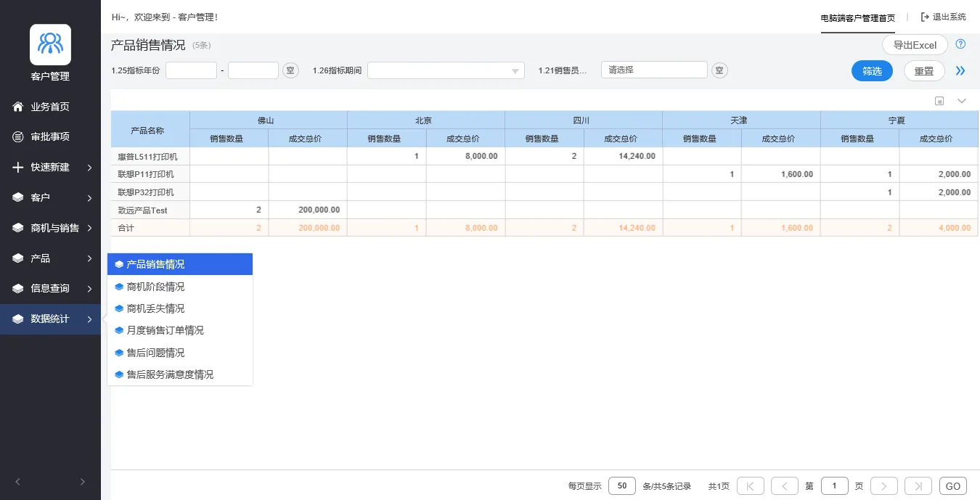980x500 pixels.
Task: Collapse the table panel chevron
Action: pyautogui.click(x=962, y=101)
